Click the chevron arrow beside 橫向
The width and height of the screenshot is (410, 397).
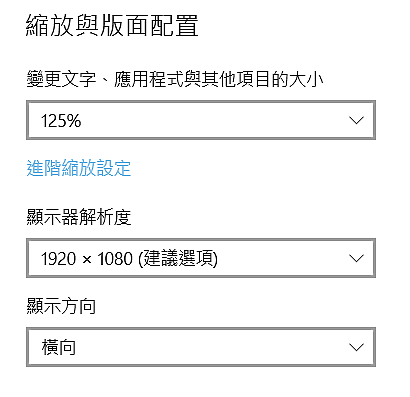coord(356,347)
